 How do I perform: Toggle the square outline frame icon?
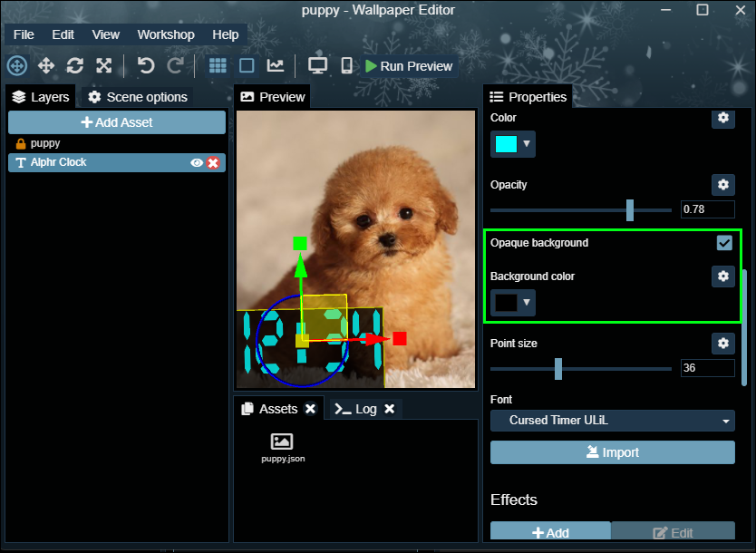coord(247,65)
